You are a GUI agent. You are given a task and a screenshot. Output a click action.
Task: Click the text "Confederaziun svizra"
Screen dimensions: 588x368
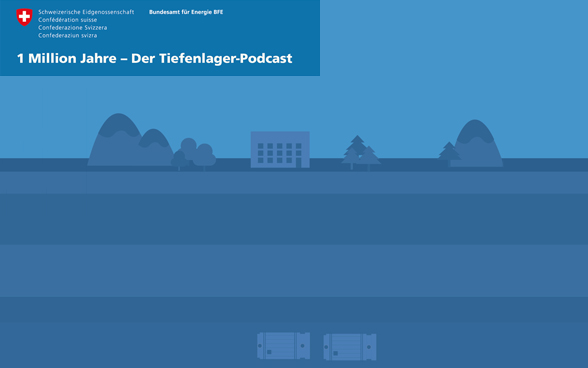[68, 35]
